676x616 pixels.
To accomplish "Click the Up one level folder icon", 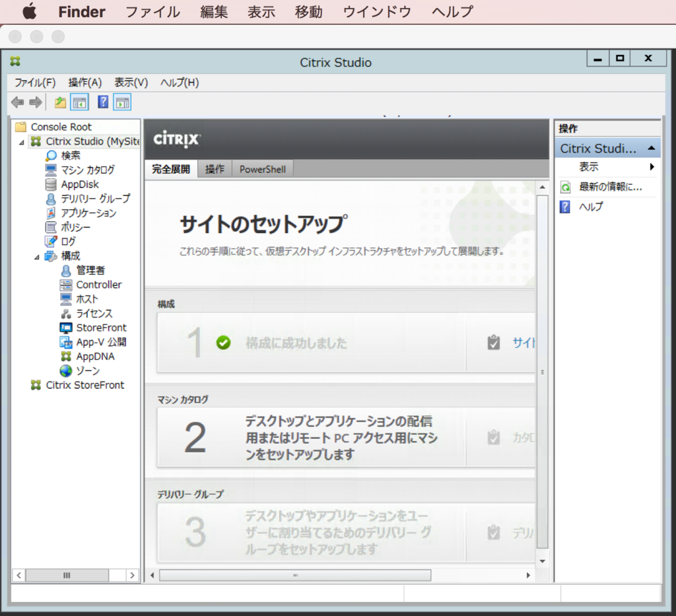I will pyautogui.click(x=60, y=102).
